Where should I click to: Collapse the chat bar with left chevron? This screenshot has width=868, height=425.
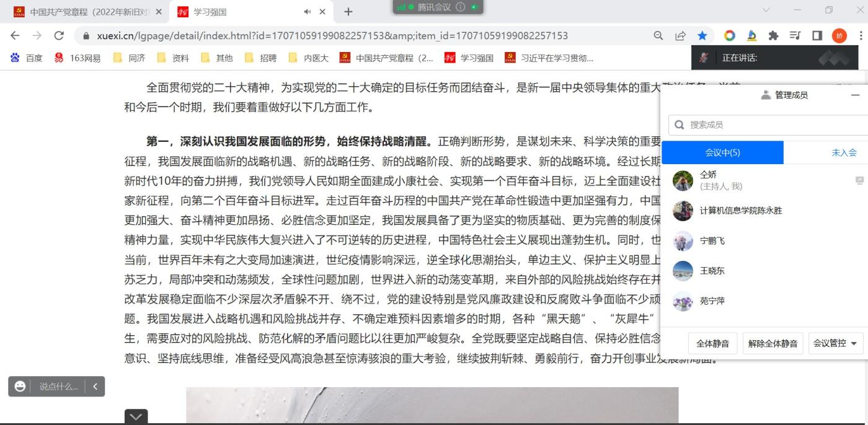tap(95, 387)
